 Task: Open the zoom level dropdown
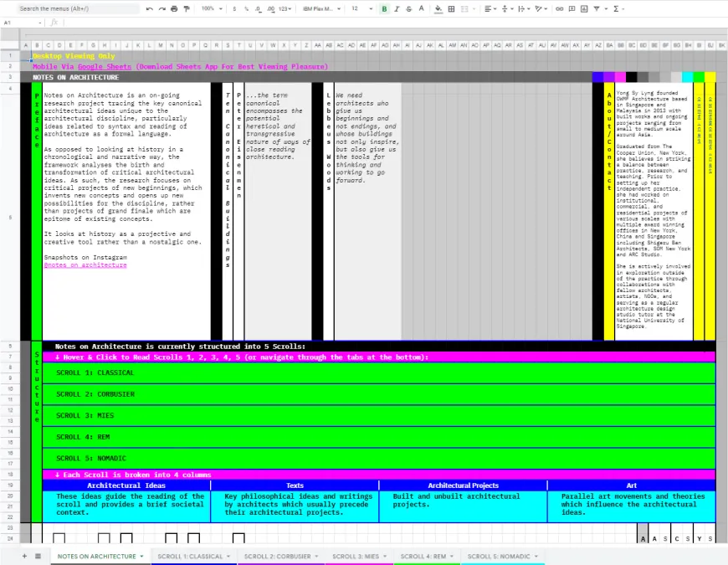pyautogui.click(x=213, y=9)
